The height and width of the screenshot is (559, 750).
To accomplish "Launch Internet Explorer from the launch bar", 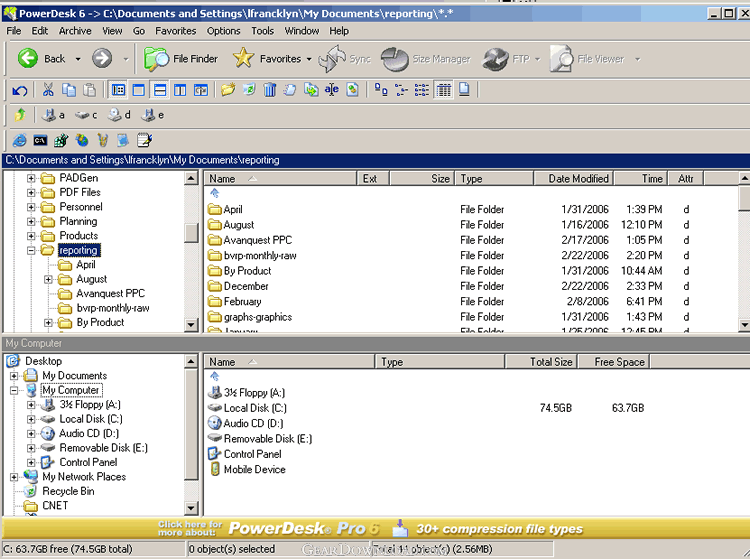I will 20,140.
